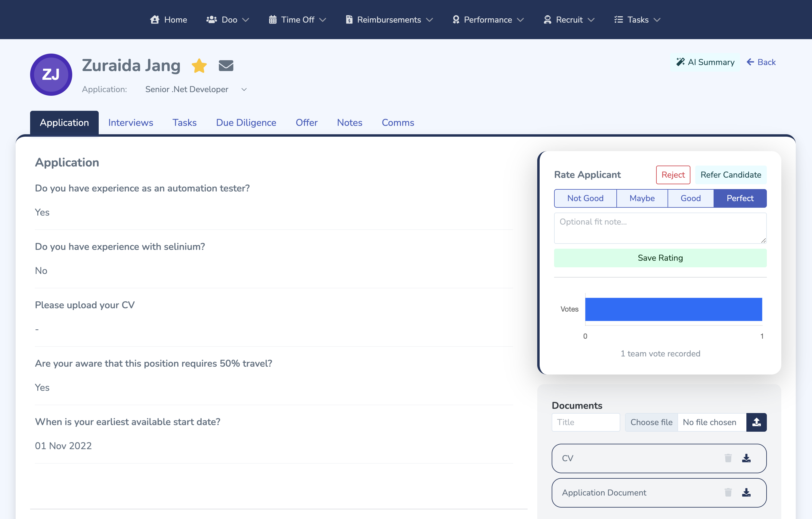812x519 pixels.
Task: Click the Application Document row label
Action: click(x=604, y=493)
